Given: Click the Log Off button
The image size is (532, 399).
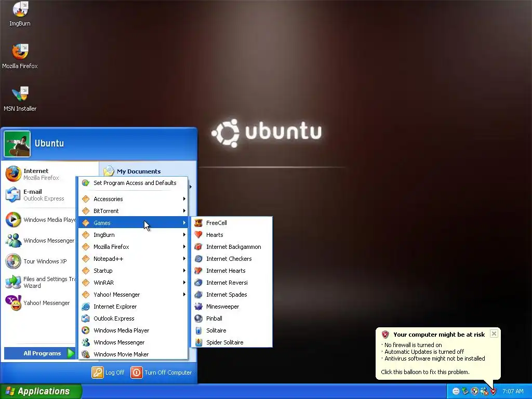Looking at the screenshot, I should [x=108, y=372].
